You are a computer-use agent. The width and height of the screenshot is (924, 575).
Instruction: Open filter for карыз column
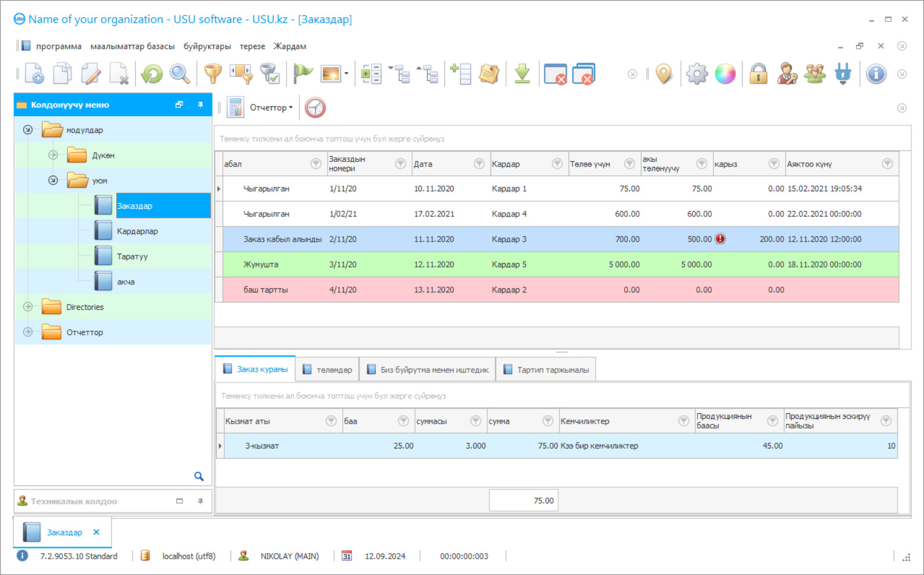click(774, 164)
